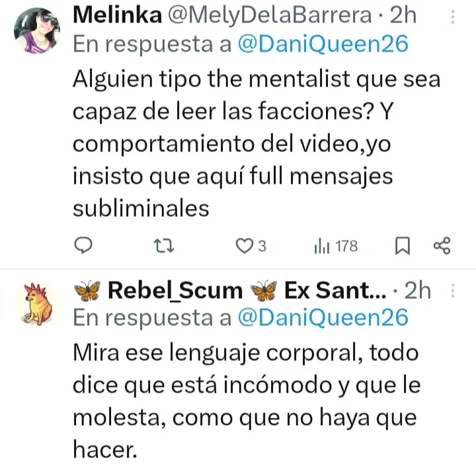The height and width of the screenshot is (474, 476).
Task: Click the like count number 3
Action: (x=262, y=247)
